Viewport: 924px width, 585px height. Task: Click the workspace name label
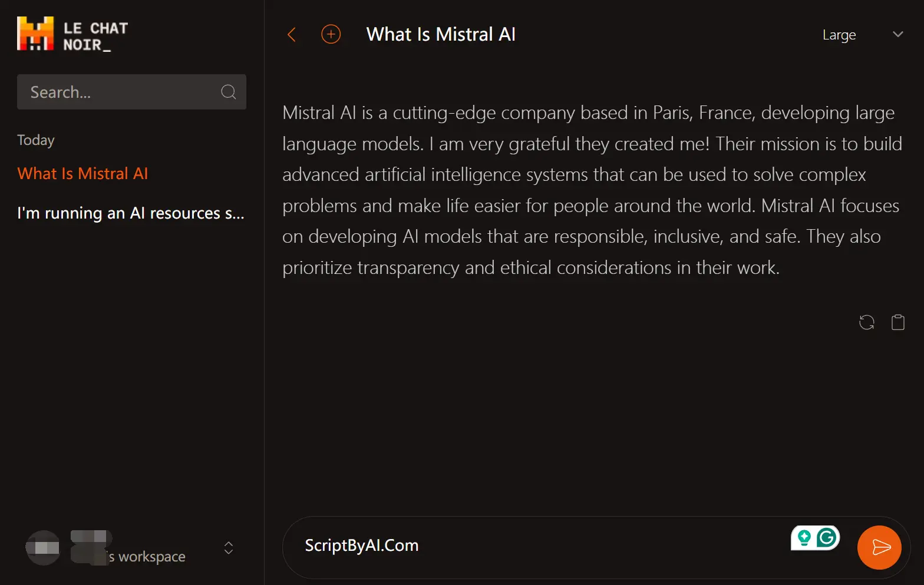click(x=147, y=556)
